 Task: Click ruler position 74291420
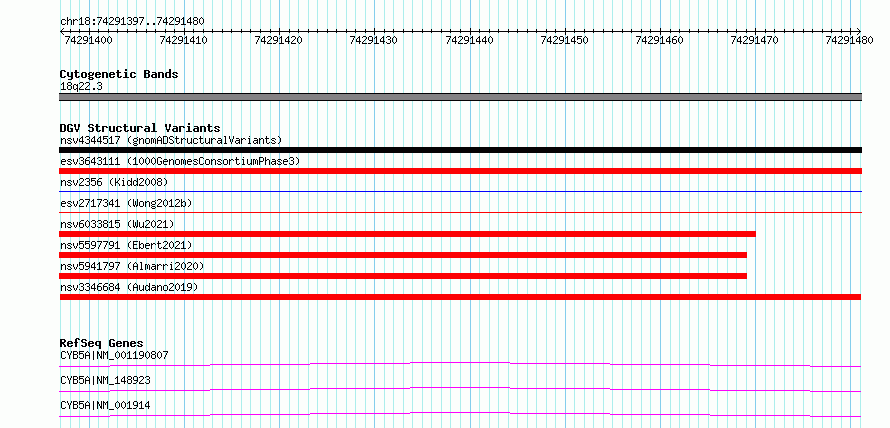(279, 40)
